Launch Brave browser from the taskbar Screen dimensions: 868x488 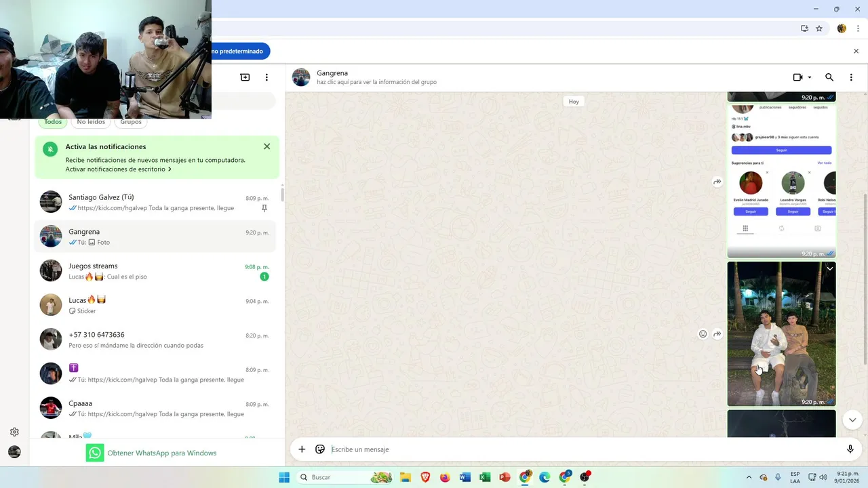coord(425,477)
